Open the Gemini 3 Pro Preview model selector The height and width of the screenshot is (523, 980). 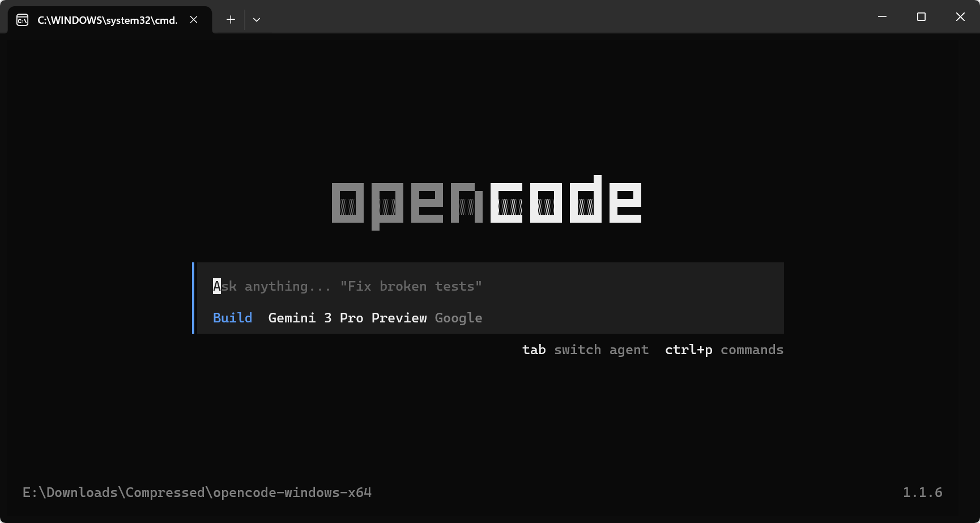tap(348, 318)
